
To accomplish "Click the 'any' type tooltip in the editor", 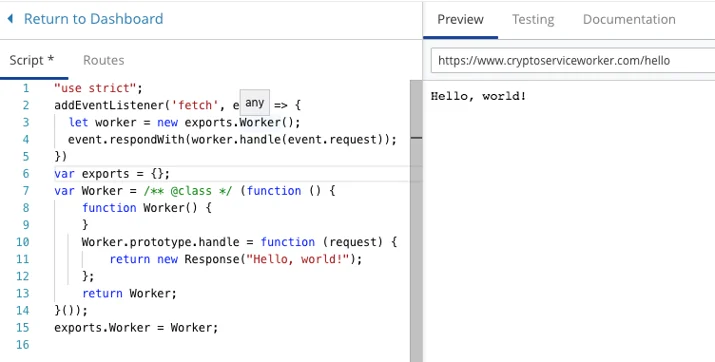I will click(254, 103).
